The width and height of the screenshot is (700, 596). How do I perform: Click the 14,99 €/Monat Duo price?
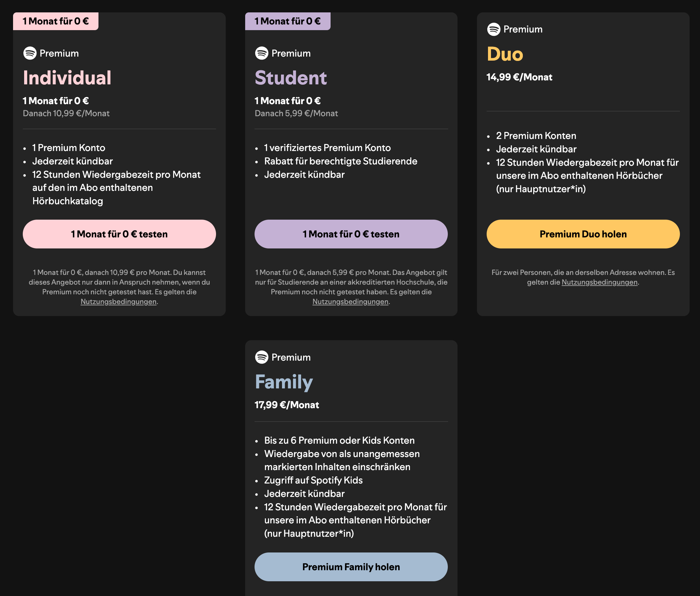(519, 77)
